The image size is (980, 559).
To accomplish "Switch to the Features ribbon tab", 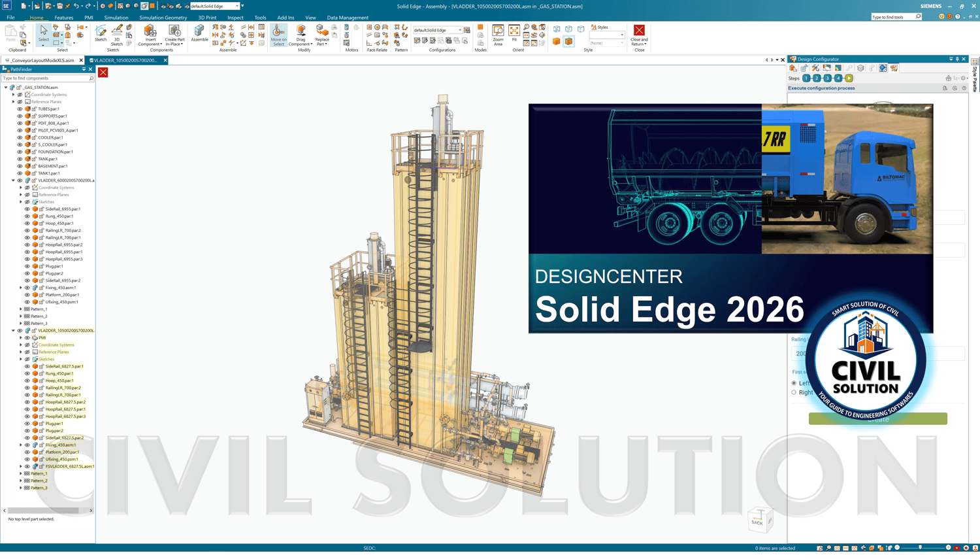I will click(63, 18).
